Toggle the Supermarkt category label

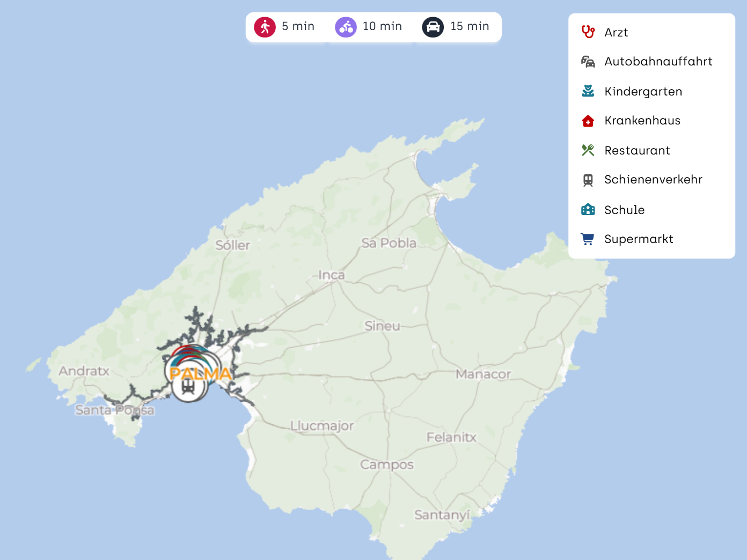click(x=639, y=239)
